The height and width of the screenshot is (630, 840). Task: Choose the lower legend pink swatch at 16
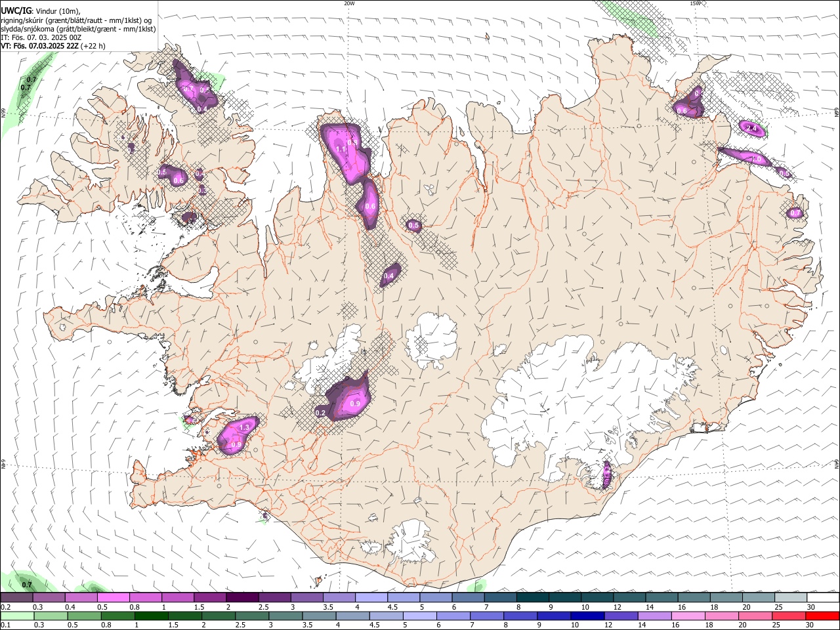point(688,616)
